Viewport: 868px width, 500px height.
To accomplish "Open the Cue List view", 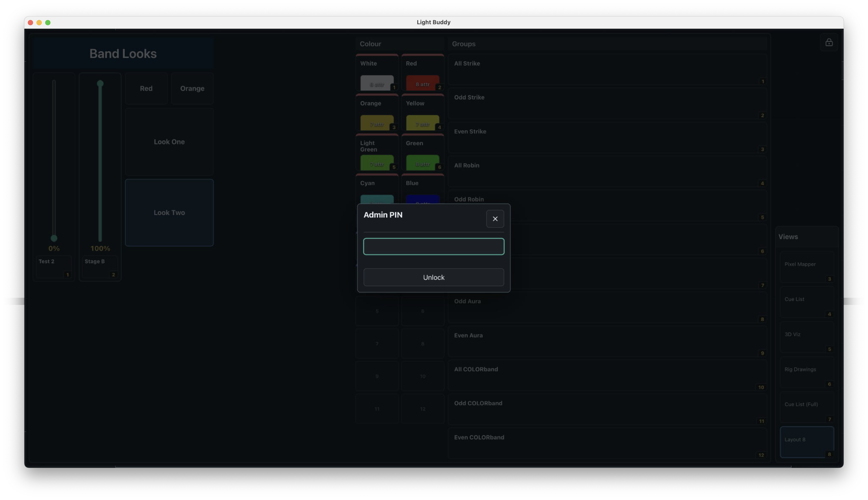I will [x=807, y=302].
